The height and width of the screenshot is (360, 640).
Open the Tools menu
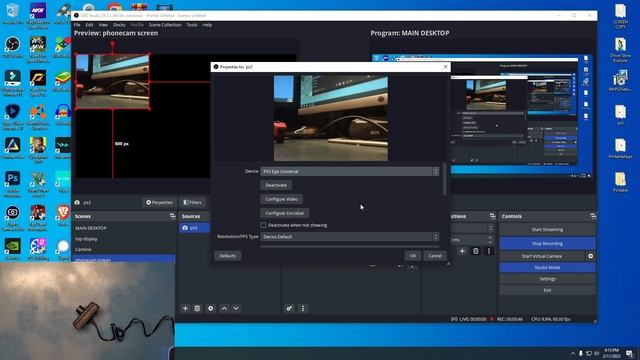pos(192,25)
